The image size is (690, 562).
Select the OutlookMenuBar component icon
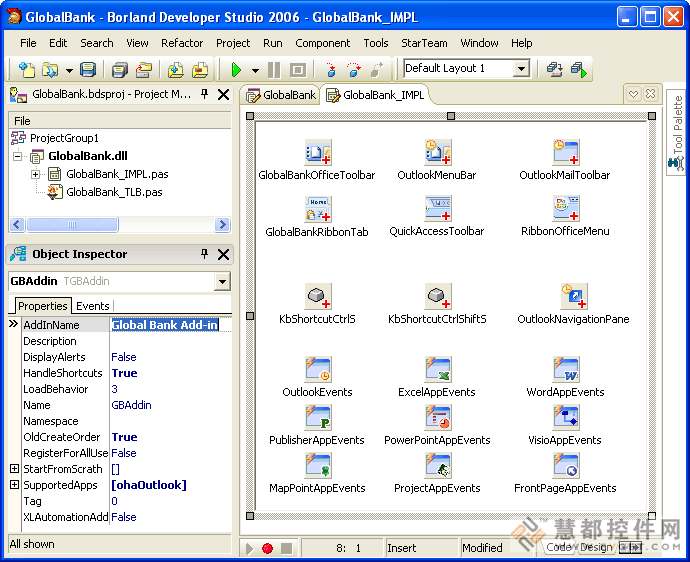437,153
